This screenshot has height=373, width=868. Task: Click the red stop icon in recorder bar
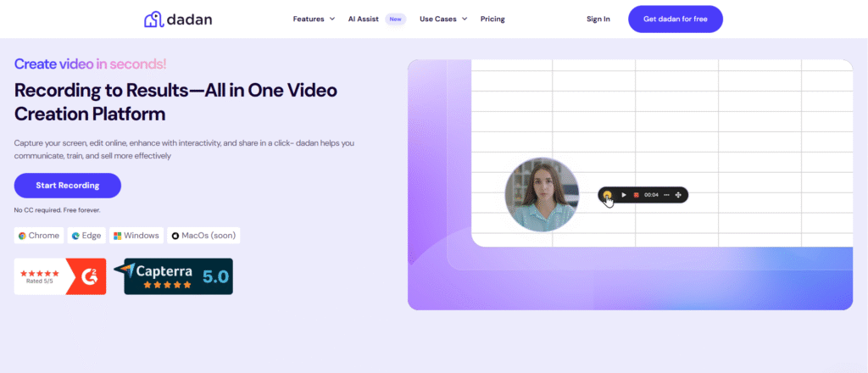(637, 195)
